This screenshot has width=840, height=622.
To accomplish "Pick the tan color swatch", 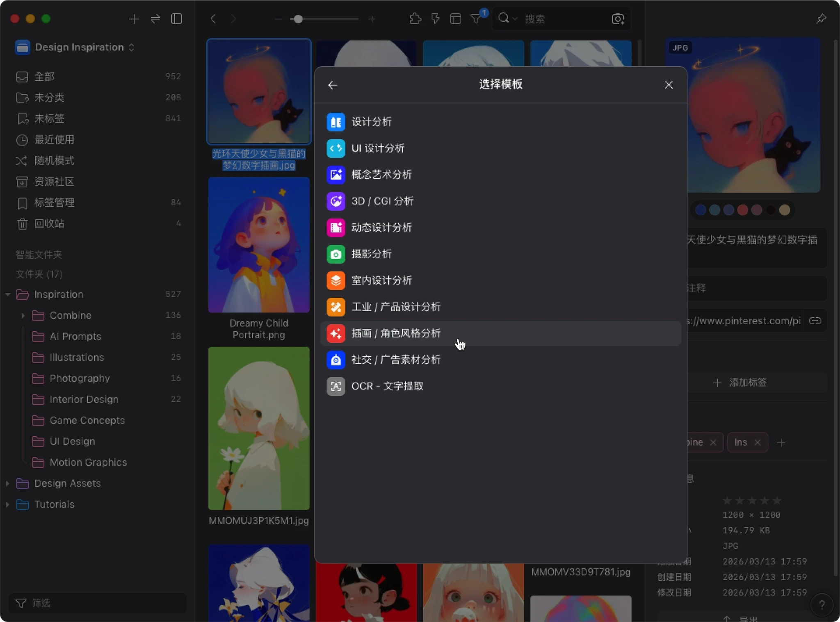I will 785,210.
